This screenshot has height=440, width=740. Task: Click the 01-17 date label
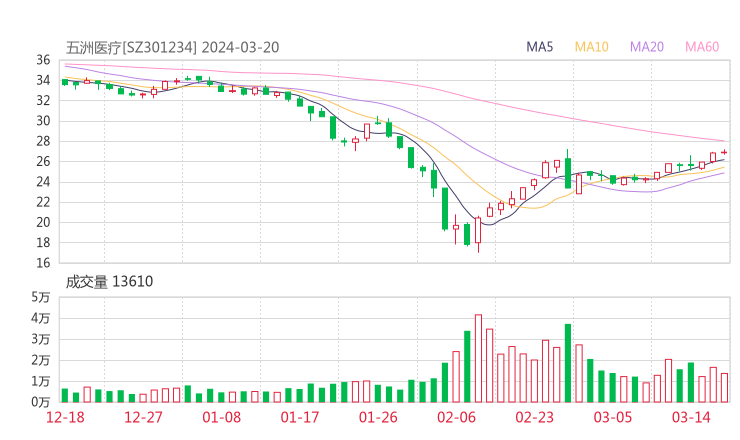click(300, 417)
